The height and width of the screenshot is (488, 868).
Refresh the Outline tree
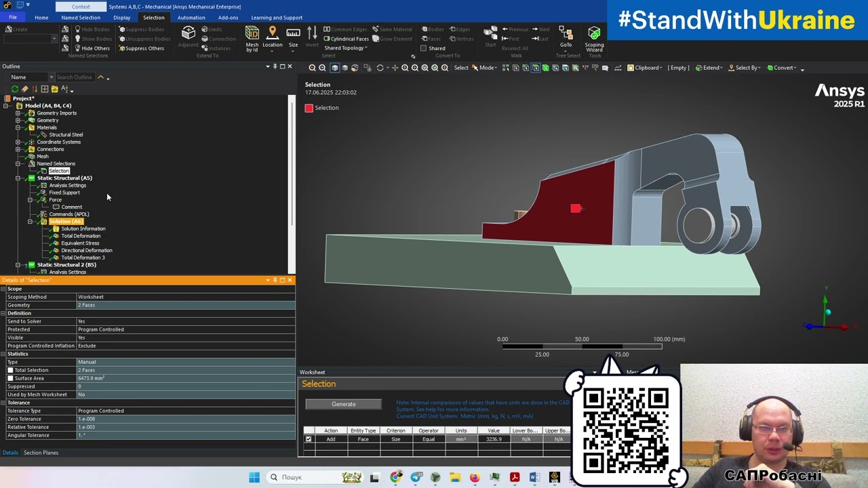pyautogui.click(x=15, y=89)
